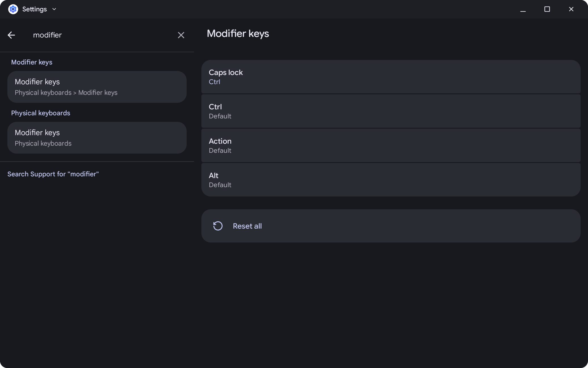The height and width of the screenshot is (368, 588).
Task: Click the Physical keyboards section label
Action: coord(41,113)
